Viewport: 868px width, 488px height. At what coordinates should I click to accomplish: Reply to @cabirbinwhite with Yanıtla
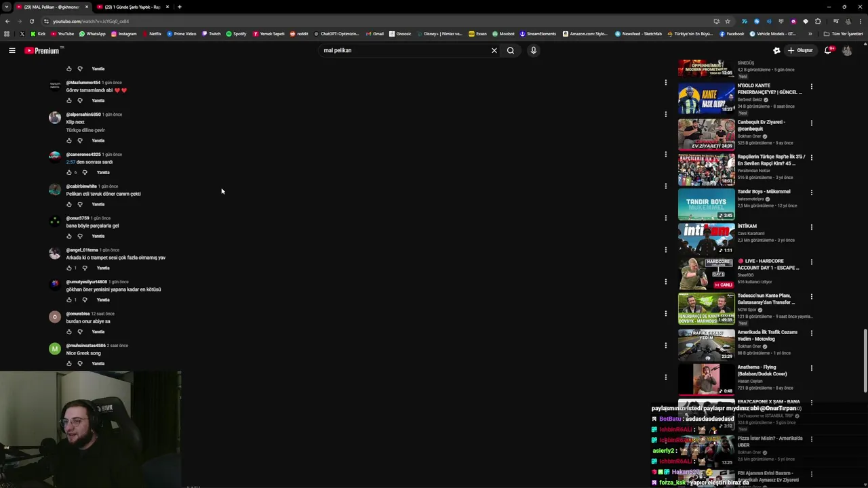coord(98,204)
